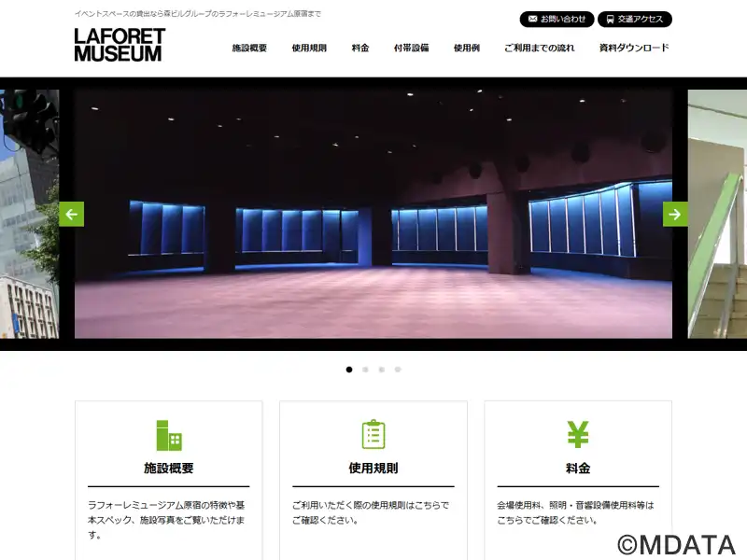Click the green yen icon for 料金
The width and height of the screenshot is (747, 560).
point(578,435)
